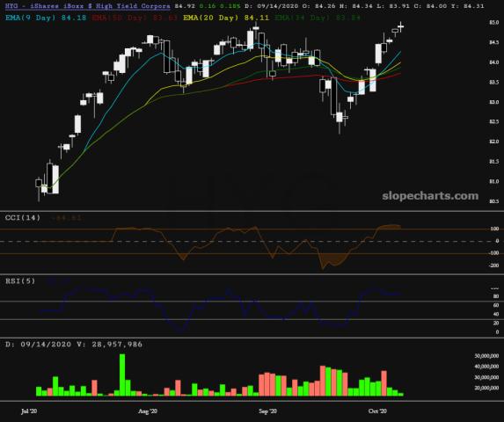The image size is (504, 422).
Task: Select the Aug '20 date axis label
Action: (x=148, y=411)
